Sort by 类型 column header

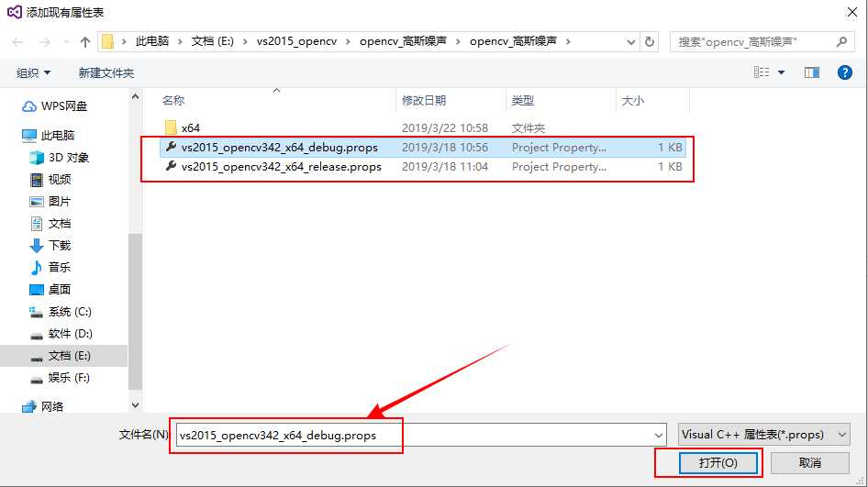pos(523,100)
